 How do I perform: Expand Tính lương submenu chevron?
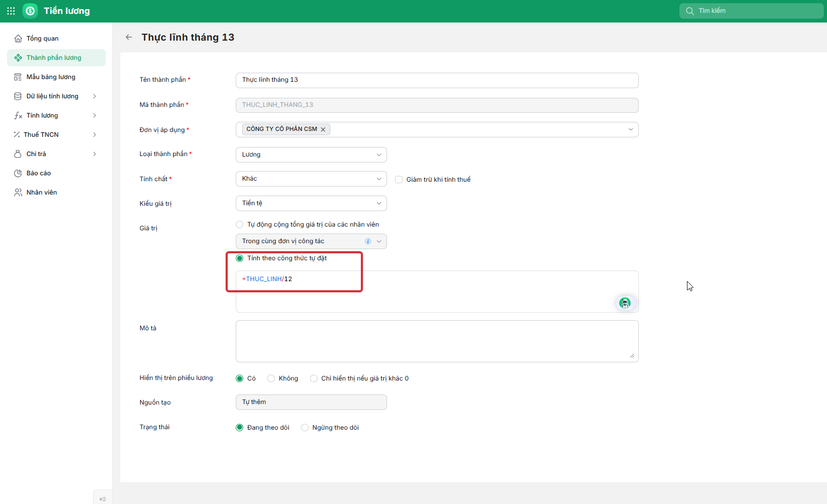click(x=95, y=115)
